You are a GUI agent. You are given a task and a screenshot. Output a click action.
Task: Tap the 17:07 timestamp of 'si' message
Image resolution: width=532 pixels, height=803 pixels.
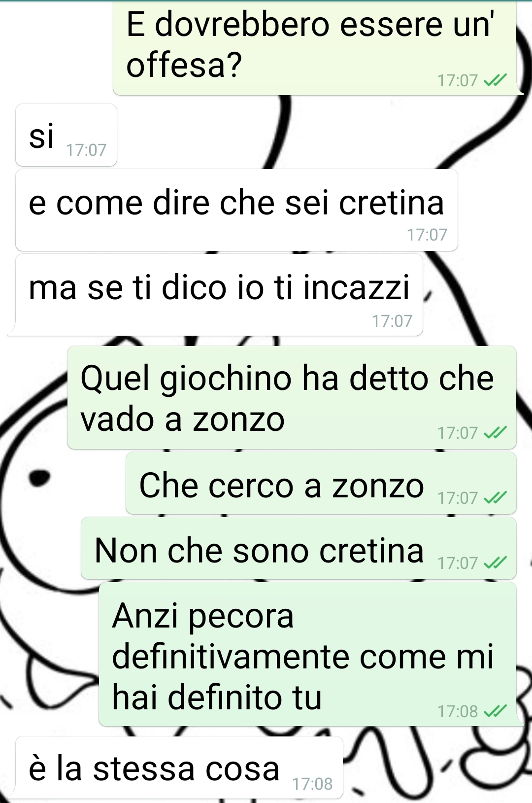(x=86, y=150)
